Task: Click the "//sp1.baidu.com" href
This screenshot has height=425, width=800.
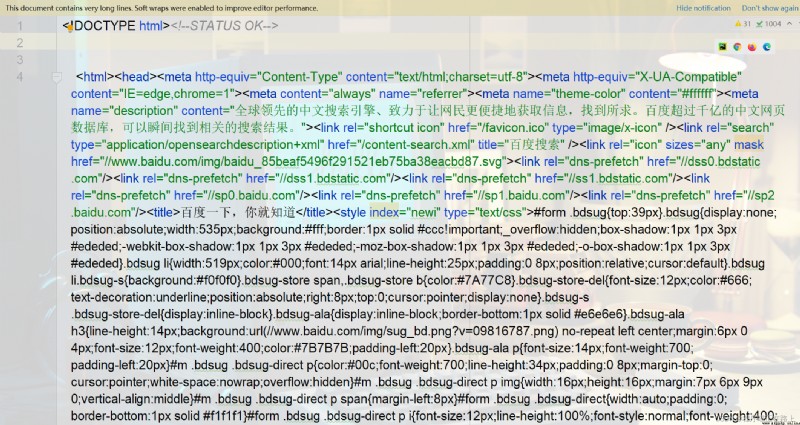Action: click(x=519, y=195)
